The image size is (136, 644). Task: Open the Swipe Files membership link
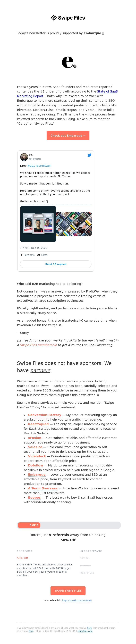pyautogui.click(x=38, y=345)
